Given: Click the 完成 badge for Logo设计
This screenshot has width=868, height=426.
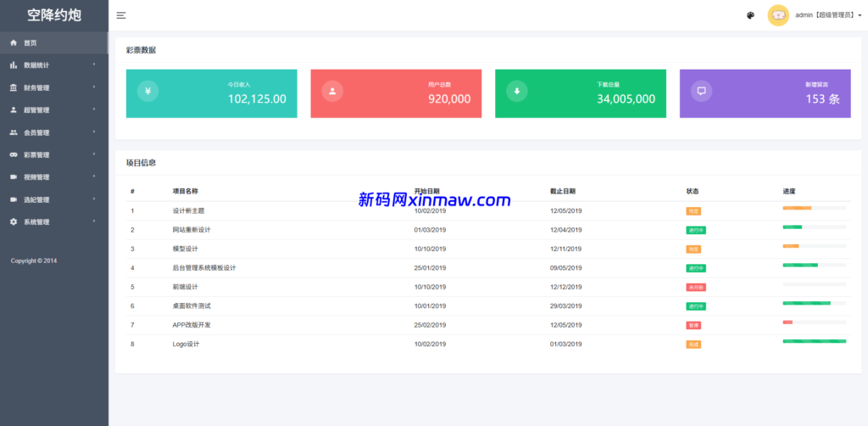Looking at the screenshot, I should click(693, 345).
